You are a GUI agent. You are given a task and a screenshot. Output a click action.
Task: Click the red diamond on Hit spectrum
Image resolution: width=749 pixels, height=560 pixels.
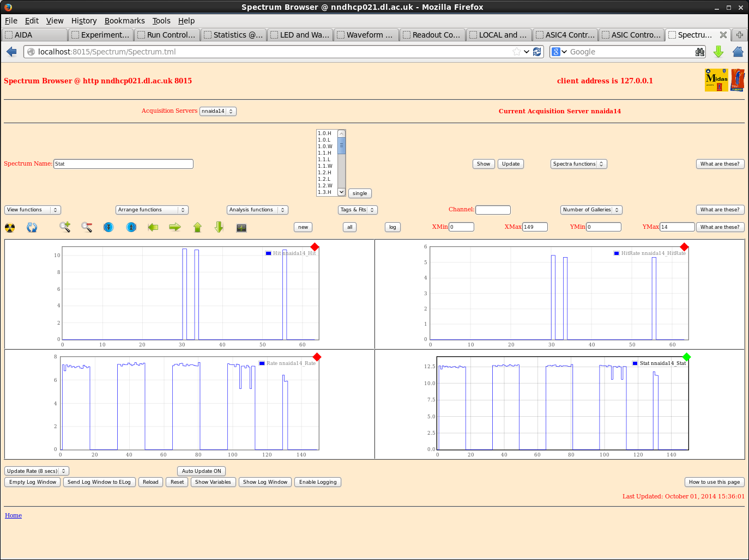[315, 247]
